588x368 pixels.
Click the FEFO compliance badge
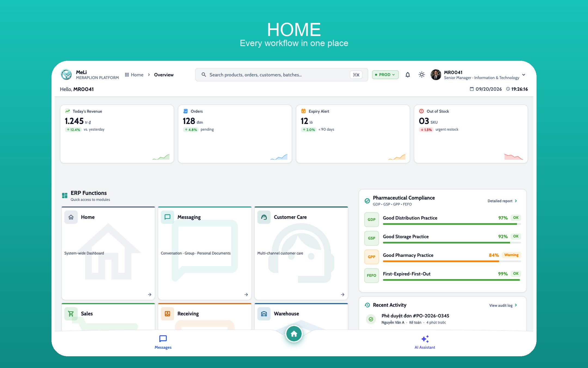(x=372, y=275)
